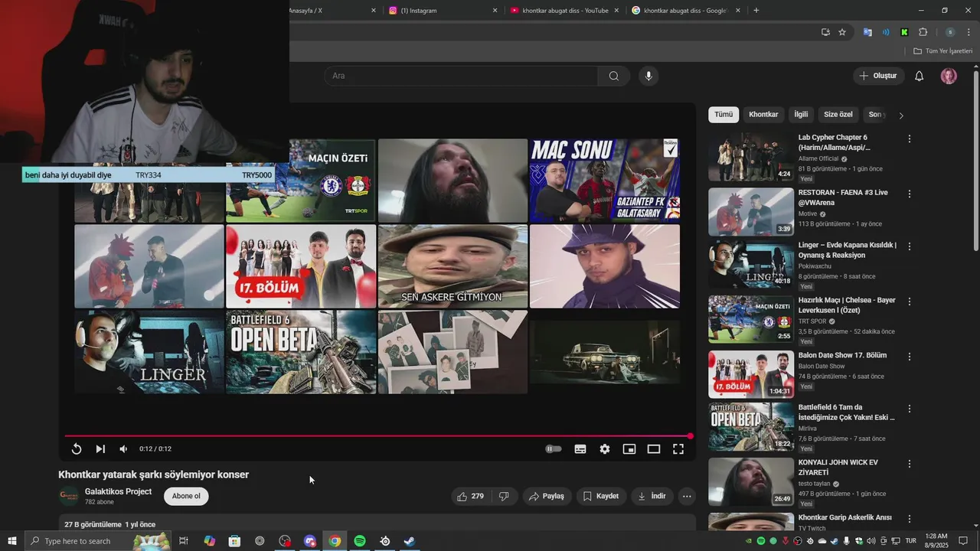Open Chrome three-dot menu

pyautogui.click(x=969, y=32)
